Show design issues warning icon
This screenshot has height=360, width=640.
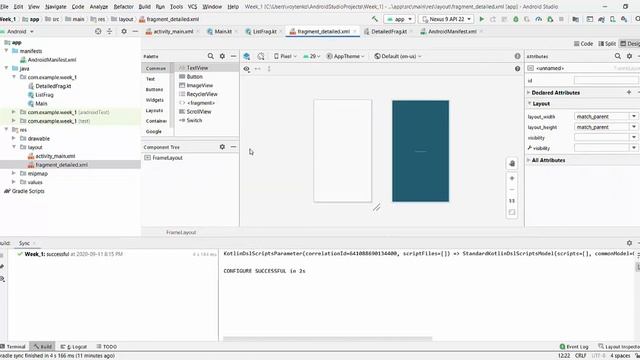point(518,56)
